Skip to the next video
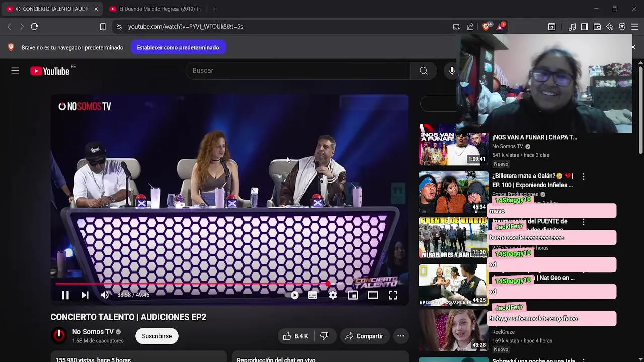The image size is (644, 362). [x=85, y=295]
